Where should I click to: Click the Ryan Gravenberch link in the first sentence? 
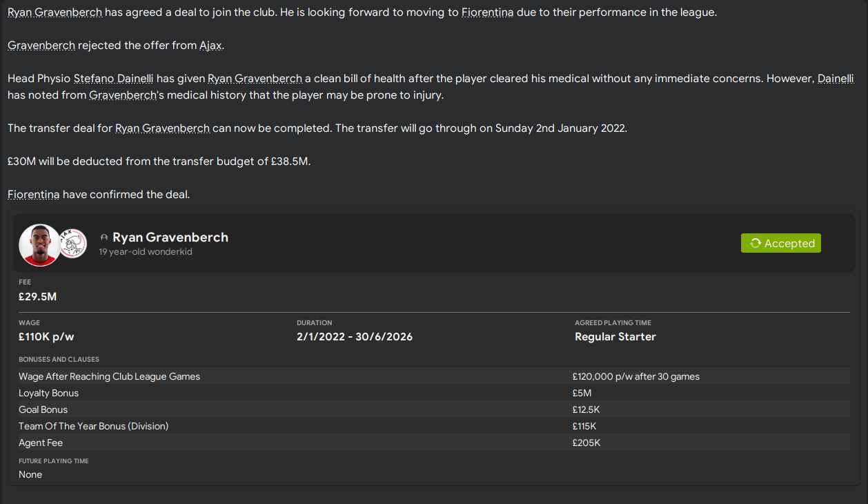(x=55, y=12)
